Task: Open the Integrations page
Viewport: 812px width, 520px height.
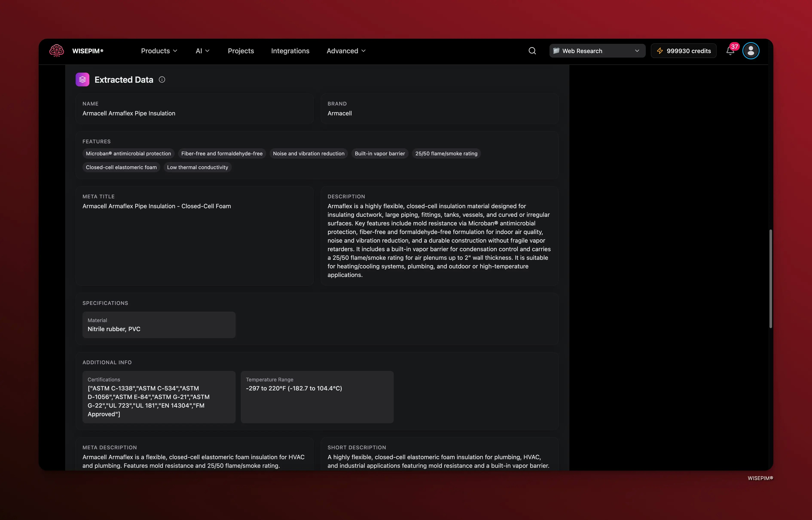Action: [290, 51]
